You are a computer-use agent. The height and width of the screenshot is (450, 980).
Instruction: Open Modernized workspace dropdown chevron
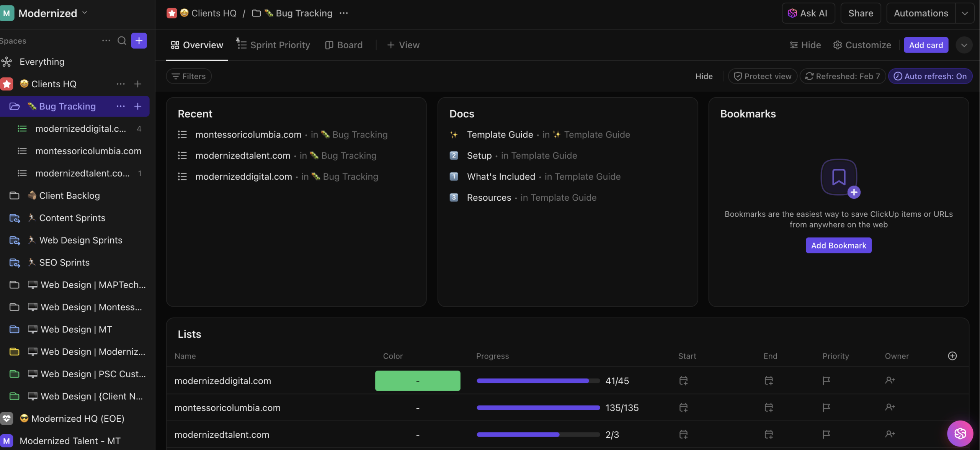point(85,13)
